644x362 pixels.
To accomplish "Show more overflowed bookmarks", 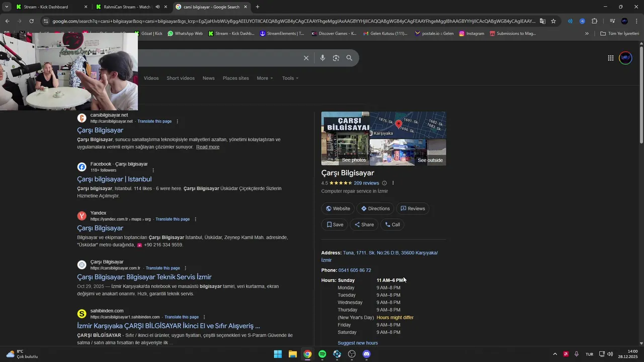I will point(587,34).
